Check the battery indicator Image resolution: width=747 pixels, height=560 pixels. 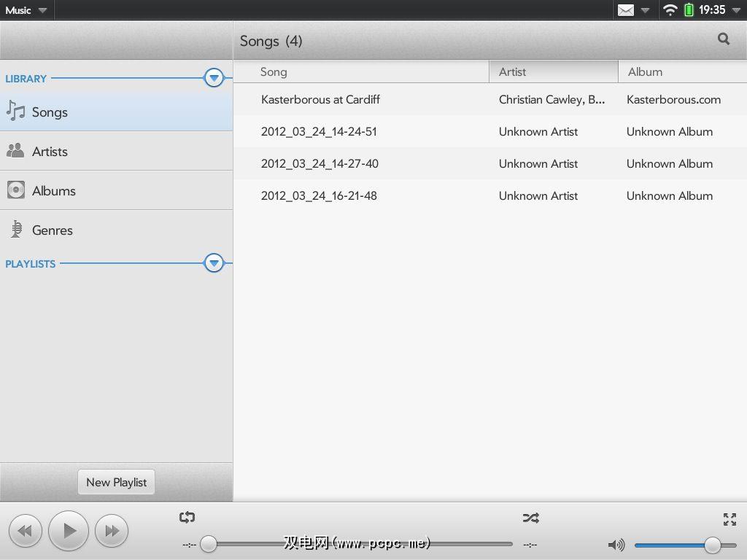(x=689, y=9)
